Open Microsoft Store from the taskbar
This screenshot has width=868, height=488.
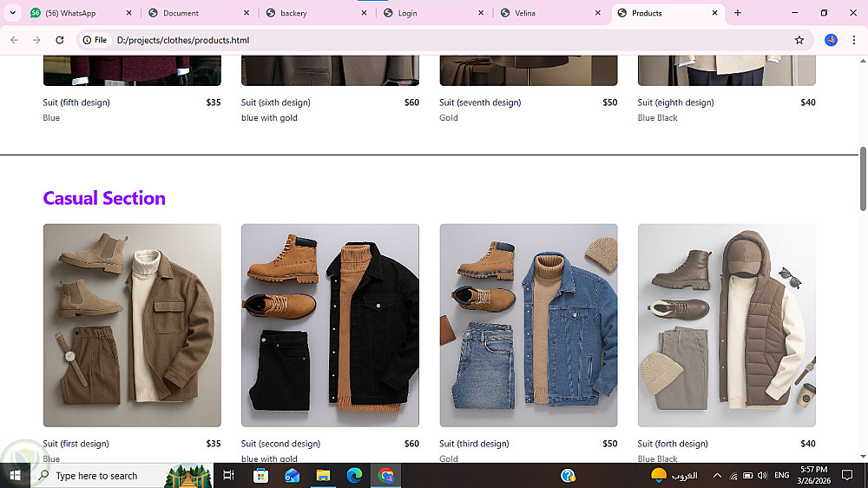click(260, 475)
